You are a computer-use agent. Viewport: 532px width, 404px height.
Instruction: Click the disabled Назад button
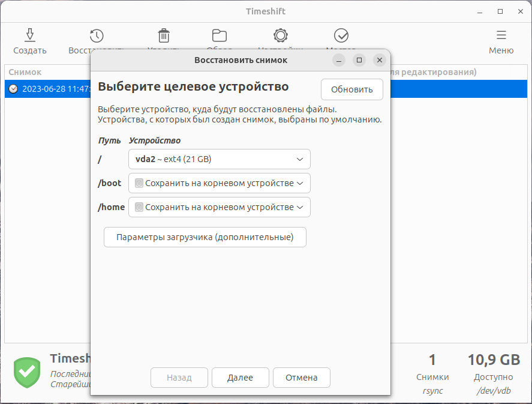tap(179, 378)
